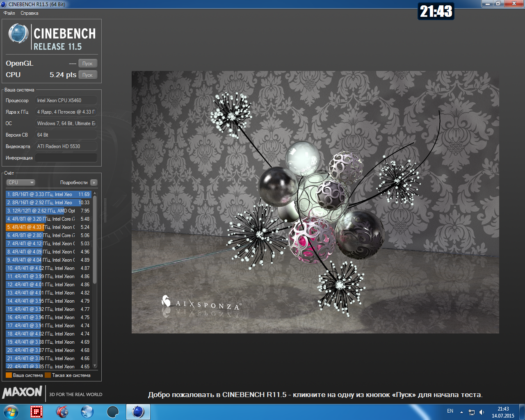Viewport: 525px width, 420px height.
Task: Open the CPU ranking dropdown
Action: (x=21, y=183)
